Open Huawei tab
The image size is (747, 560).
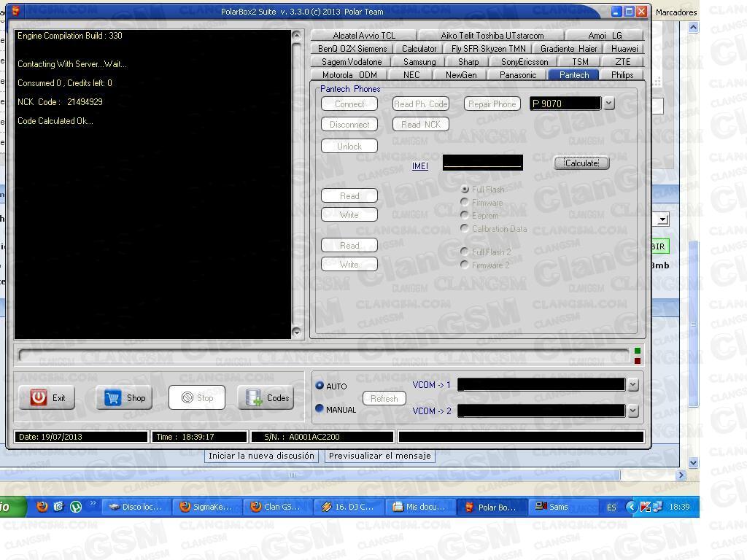[624, 49]
